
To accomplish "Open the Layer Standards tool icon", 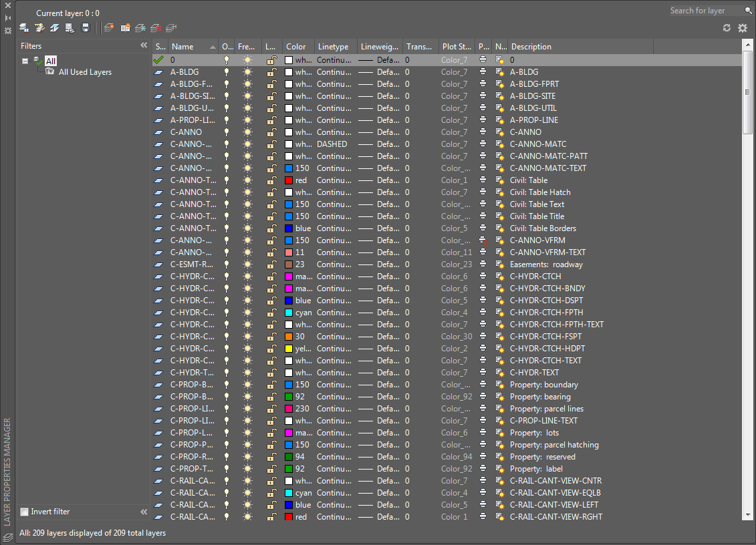I will [23, 28].
